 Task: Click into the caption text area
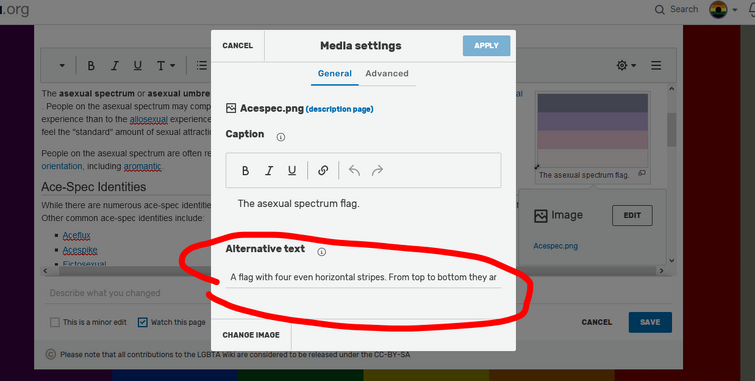pyautogui.click(x=363, y=204)
